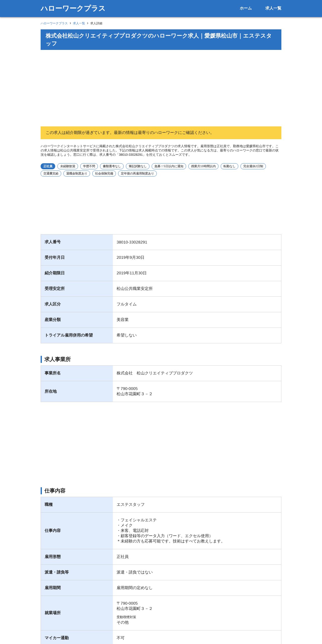Click 派遣・請負ではない value
Viewport: 322px width, 644px height.
[135, 572]
